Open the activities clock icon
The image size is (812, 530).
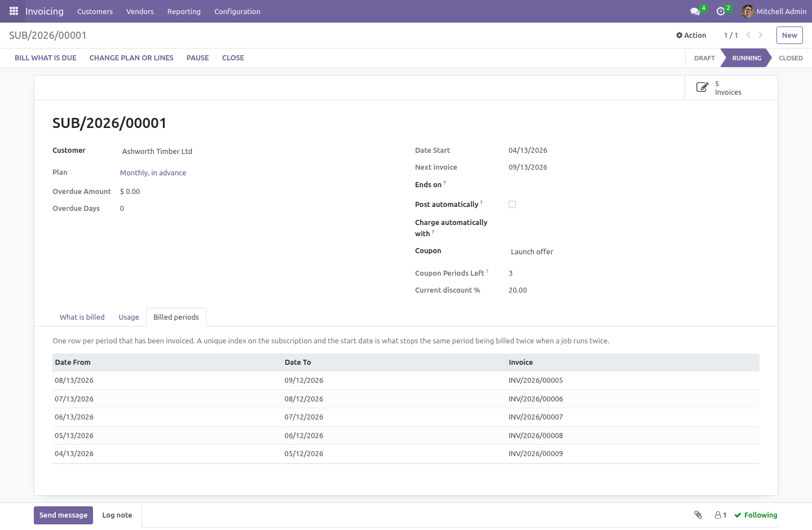[721, 11]
